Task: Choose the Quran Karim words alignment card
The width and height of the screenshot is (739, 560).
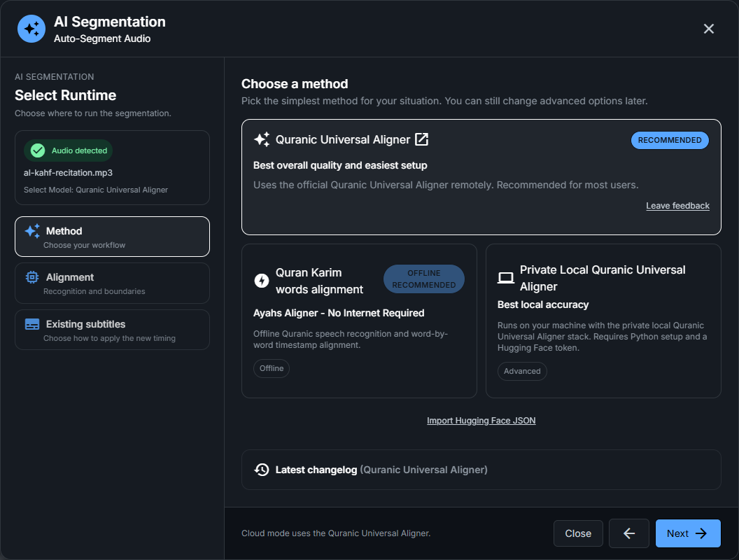Action: 359,321
